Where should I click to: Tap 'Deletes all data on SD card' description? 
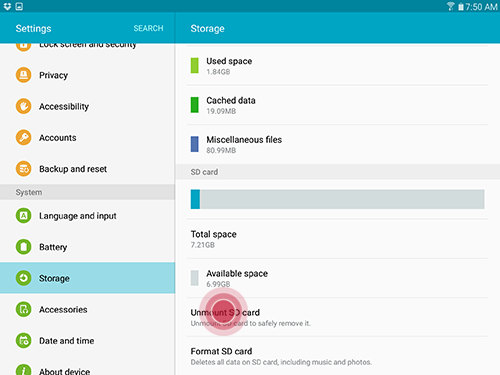(281, 362)
